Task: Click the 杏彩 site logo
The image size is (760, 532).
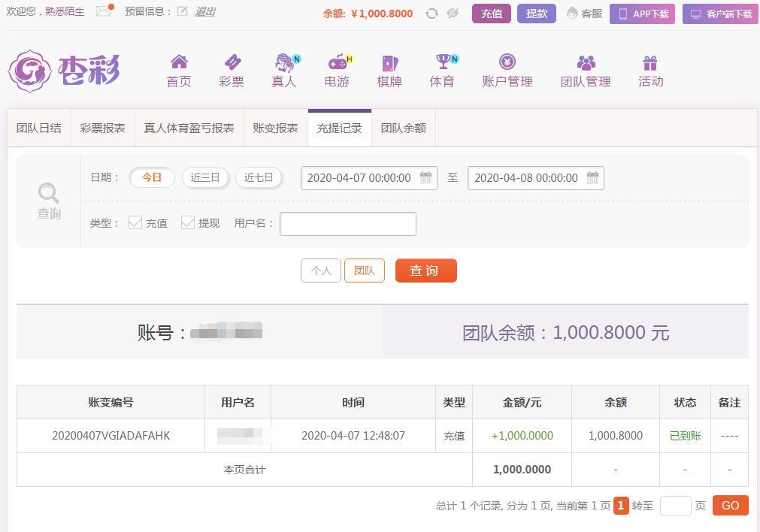Action: coord(64,71)
